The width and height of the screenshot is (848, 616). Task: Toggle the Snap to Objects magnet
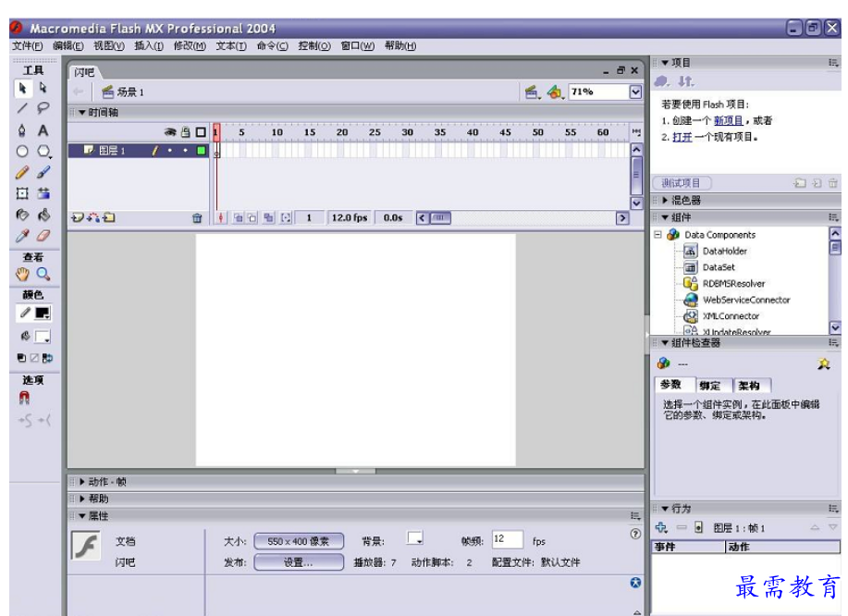pos(24,398)
